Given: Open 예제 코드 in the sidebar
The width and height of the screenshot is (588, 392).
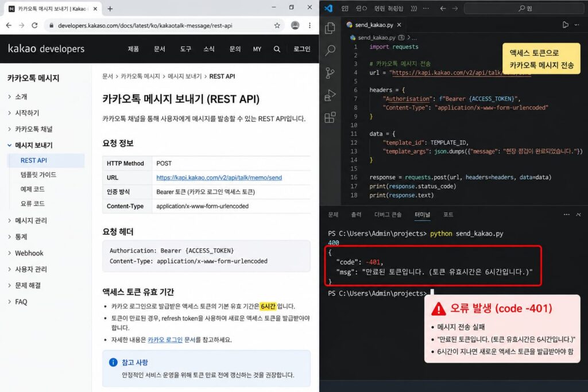Looking at the screenshot, I should (32, 189).
